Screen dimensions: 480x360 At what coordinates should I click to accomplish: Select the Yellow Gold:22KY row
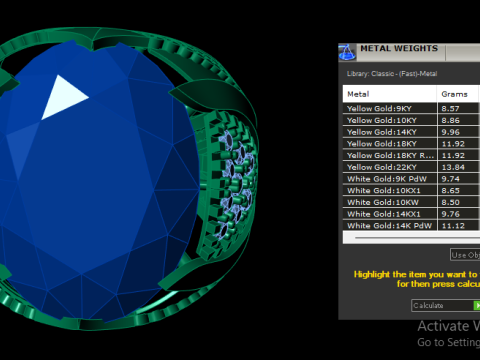tap(411, 167)
